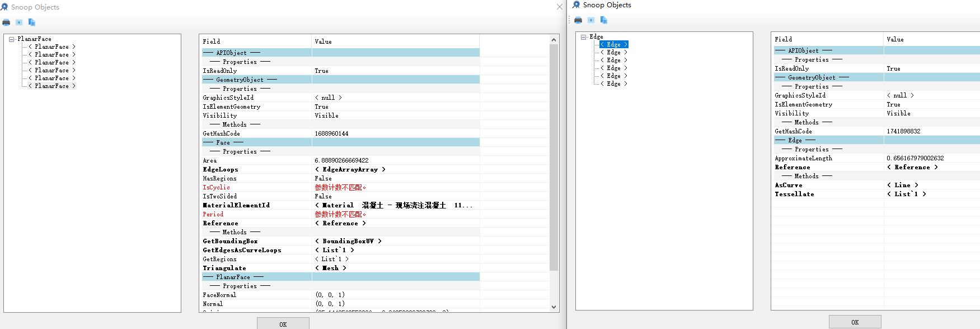Select the ApproximateLength field row

876,158
